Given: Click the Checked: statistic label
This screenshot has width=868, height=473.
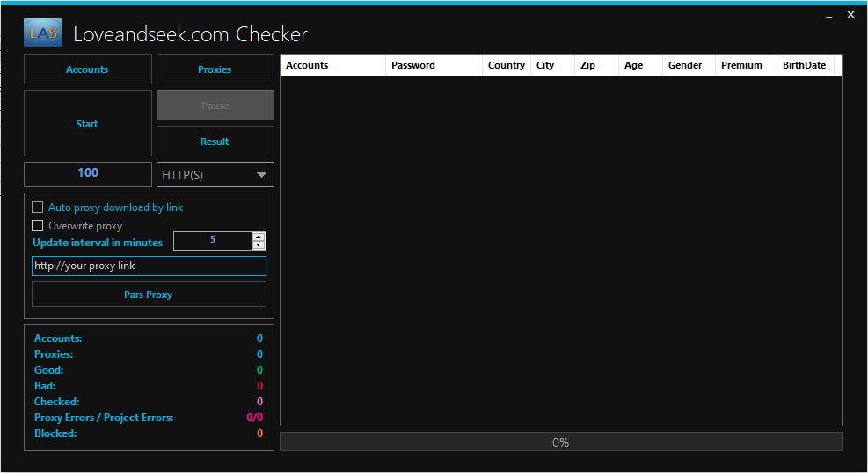Looking at the screenshot, I should [x=56, y=402].
